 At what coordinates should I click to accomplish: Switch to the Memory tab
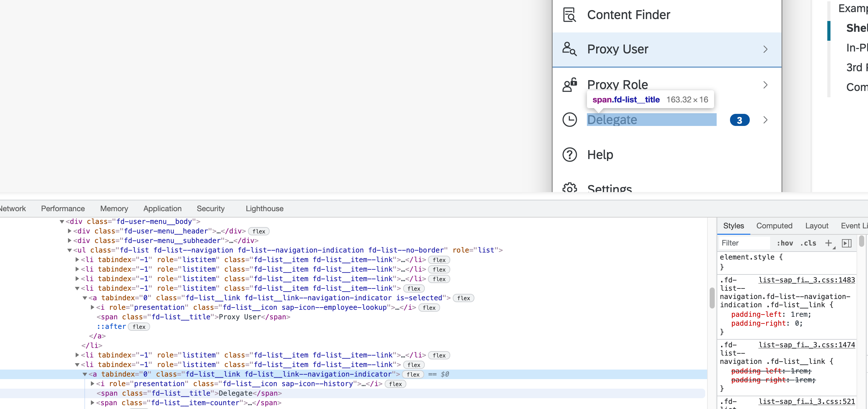click(x=114, y=208)
